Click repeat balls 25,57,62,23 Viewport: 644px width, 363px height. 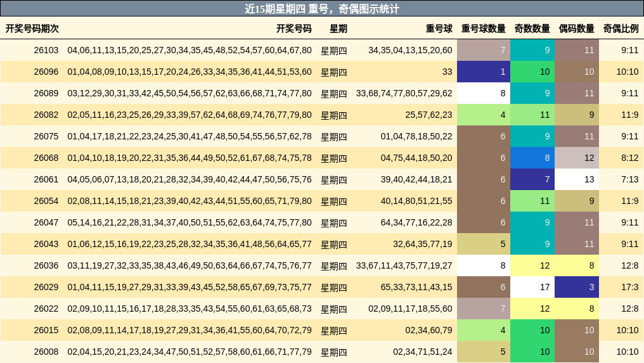pos(428,115)
